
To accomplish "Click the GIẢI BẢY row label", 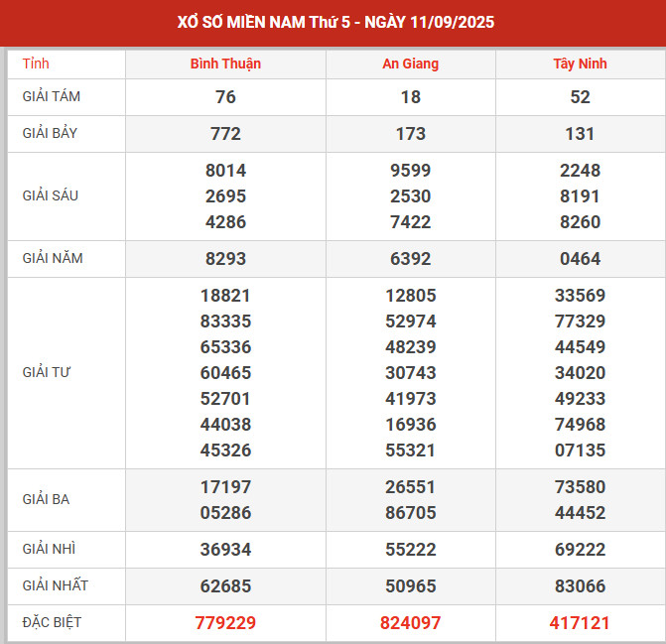I will tap(50, 133).
